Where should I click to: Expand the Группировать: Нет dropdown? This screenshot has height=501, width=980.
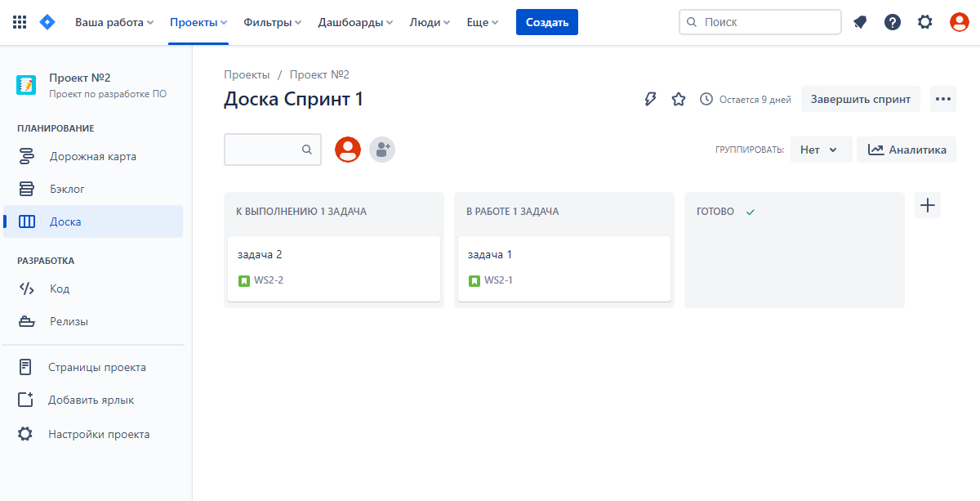coord(821,150)
